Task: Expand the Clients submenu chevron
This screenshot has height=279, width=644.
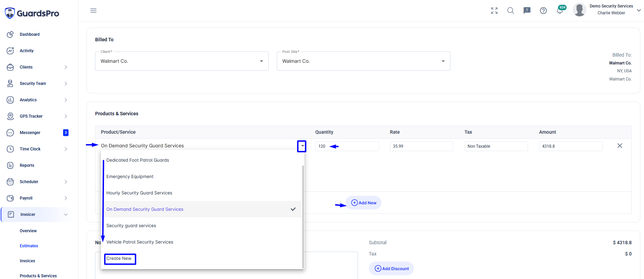Action: [x=66, y=67]
